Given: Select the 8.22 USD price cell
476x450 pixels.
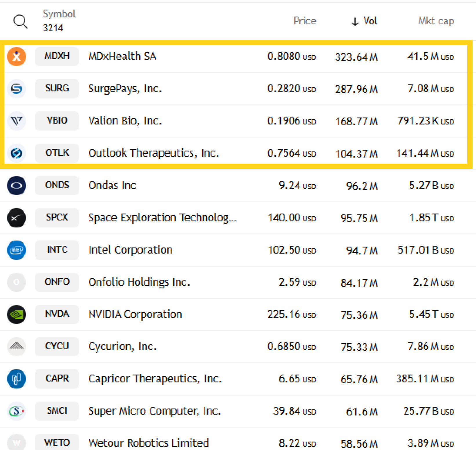Looking at the screenshot, I should pos(297,443).
